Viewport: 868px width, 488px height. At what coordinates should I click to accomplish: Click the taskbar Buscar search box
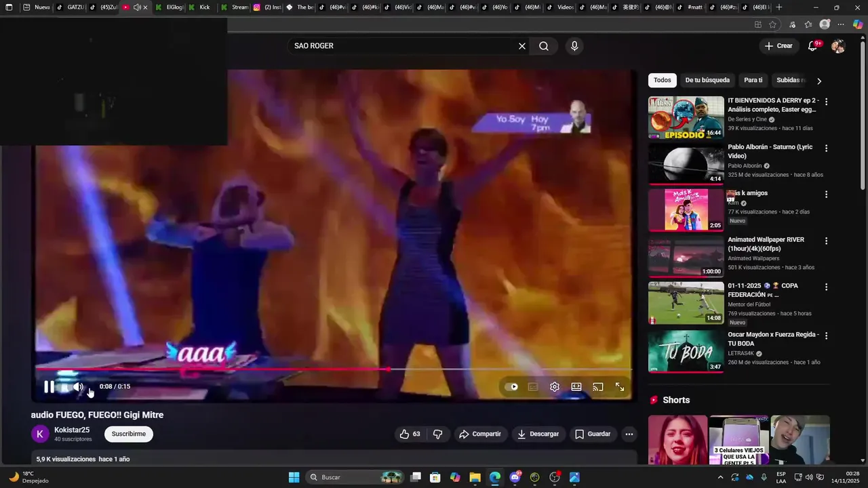pyautogui.click(x=355, y=477)
